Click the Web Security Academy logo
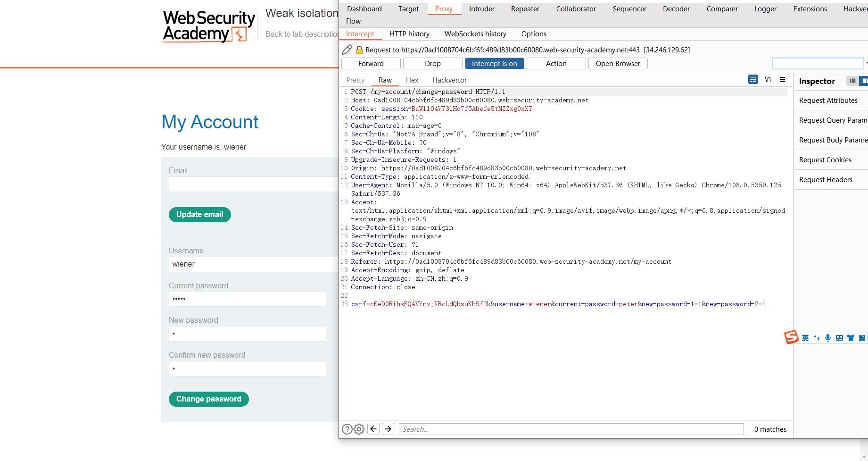This screenshot has height=461, width=868. [x=208, y=26]
